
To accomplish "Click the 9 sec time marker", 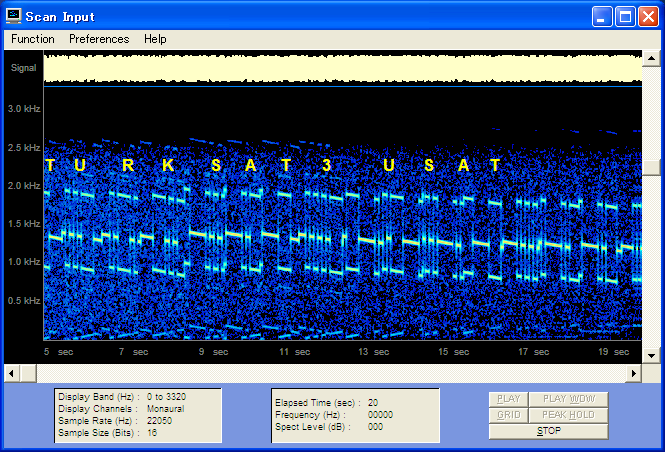I will [x=213, y=352].
